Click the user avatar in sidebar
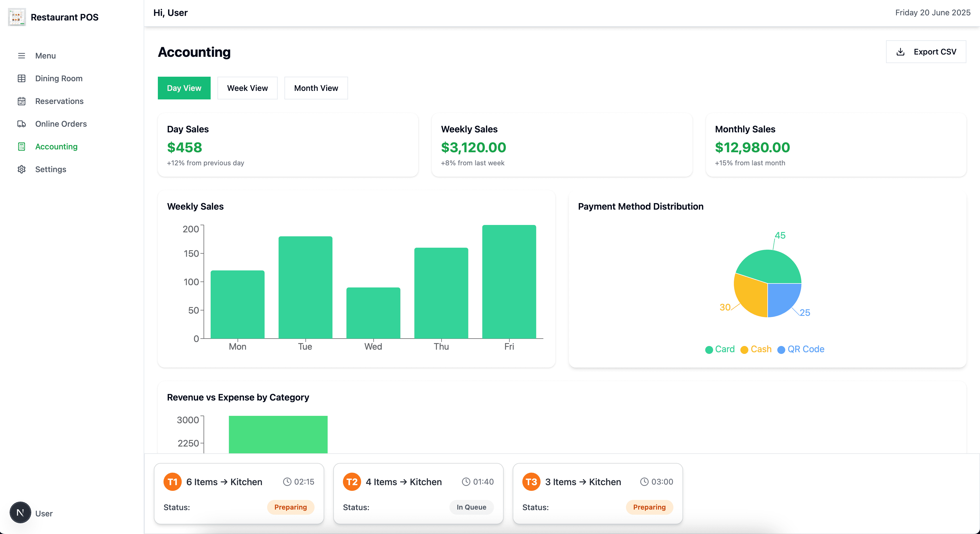 (x=20, y=513)
